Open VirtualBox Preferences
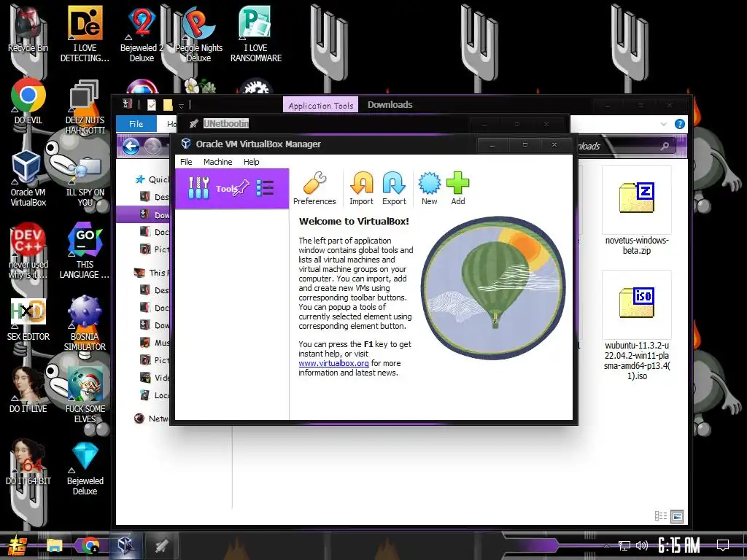 (x=314, y=189)
